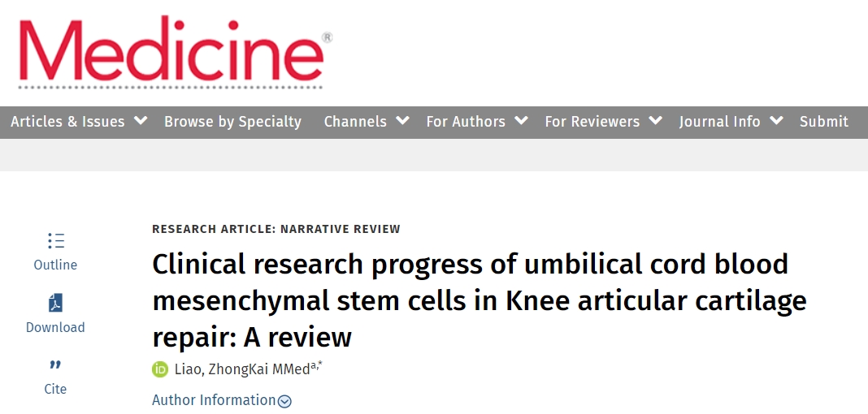868x414 pixels.
Task: Click the Download text label
Action: click(55, 327)
